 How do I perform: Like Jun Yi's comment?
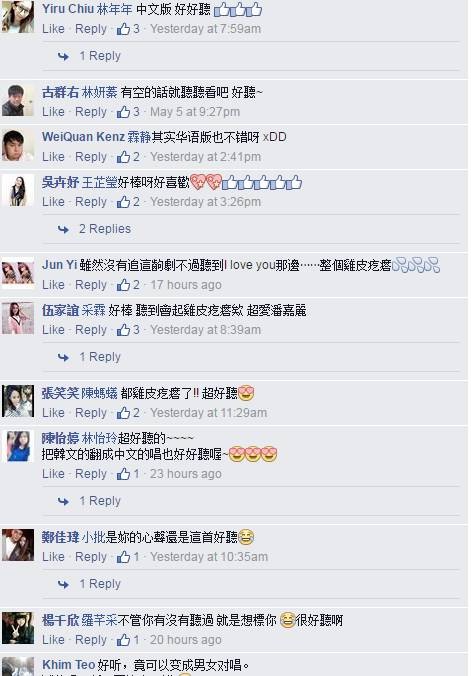pos(53,285)
